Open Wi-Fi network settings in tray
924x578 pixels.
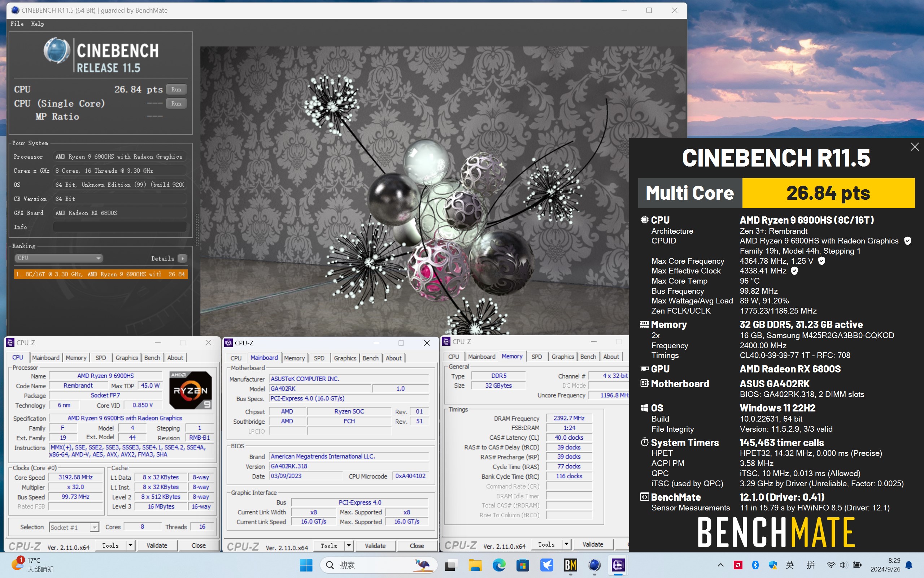click(x=831, y=565)
